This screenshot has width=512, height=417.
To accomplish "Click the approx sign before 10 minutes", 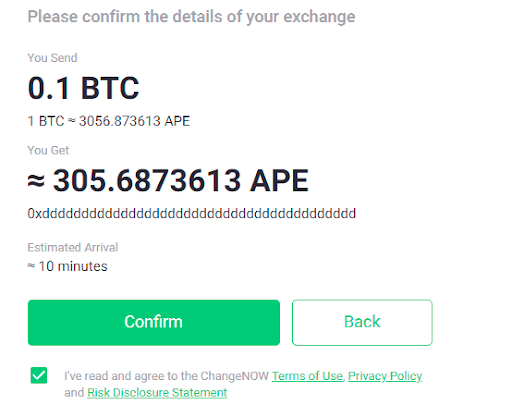I will tap(31, 266).
